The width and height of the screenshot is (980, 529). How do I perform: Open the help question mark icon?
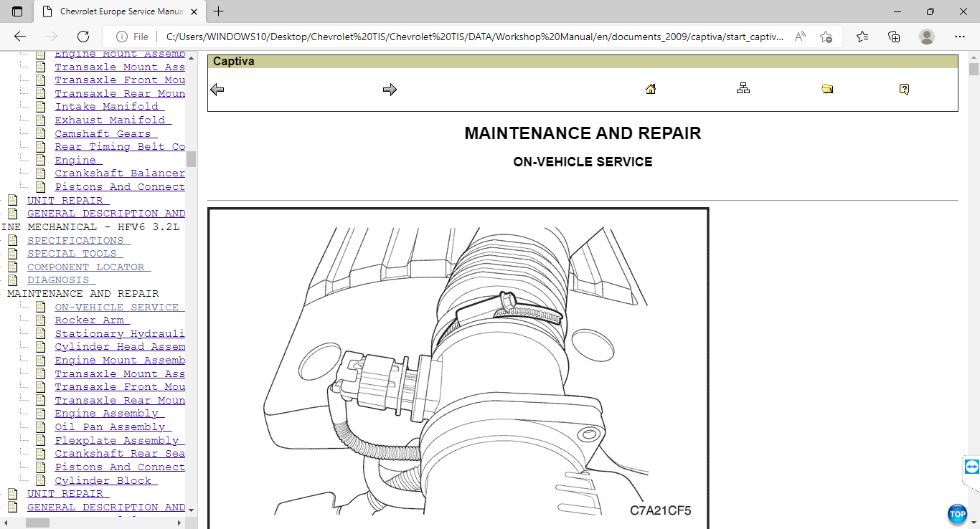point(904,89)
